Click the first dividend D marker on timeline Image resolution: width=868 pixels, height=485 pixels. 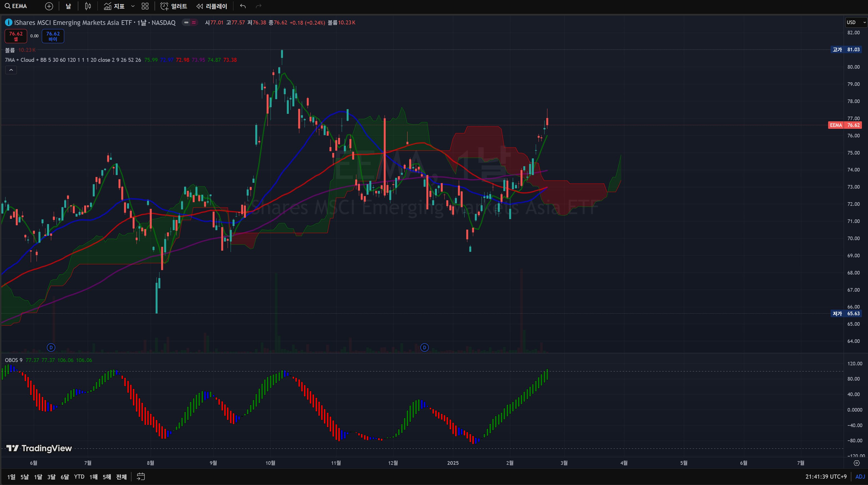tap(51, 347)
